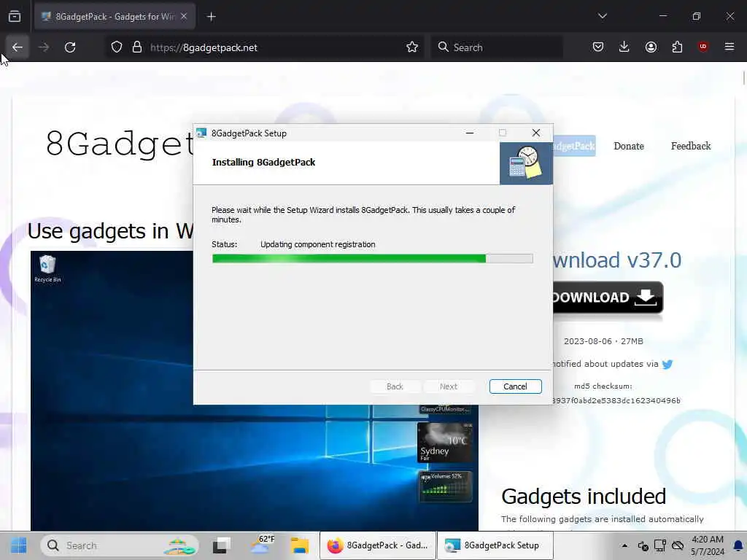Click the 8GadgetPack Setup header icon
The width and height of the screenshot is (747, 560).
tap(526, 163)
